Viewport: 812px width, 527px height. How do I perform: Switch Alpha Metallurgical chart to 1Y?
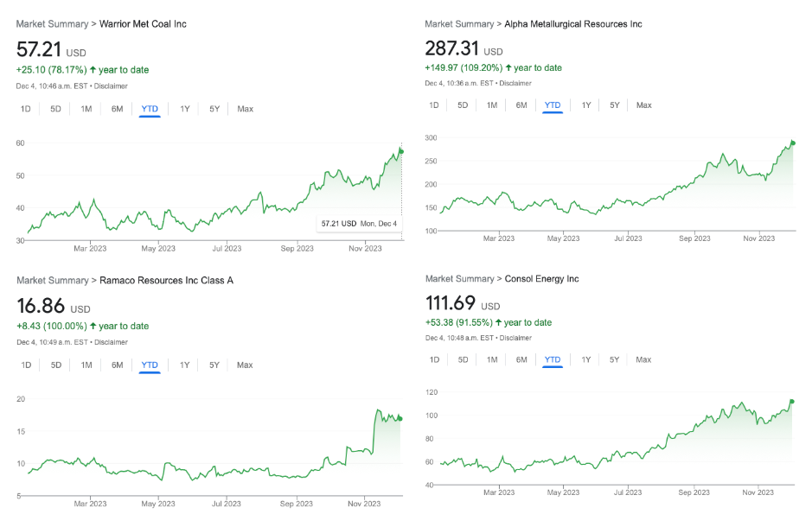click(585, 105)
